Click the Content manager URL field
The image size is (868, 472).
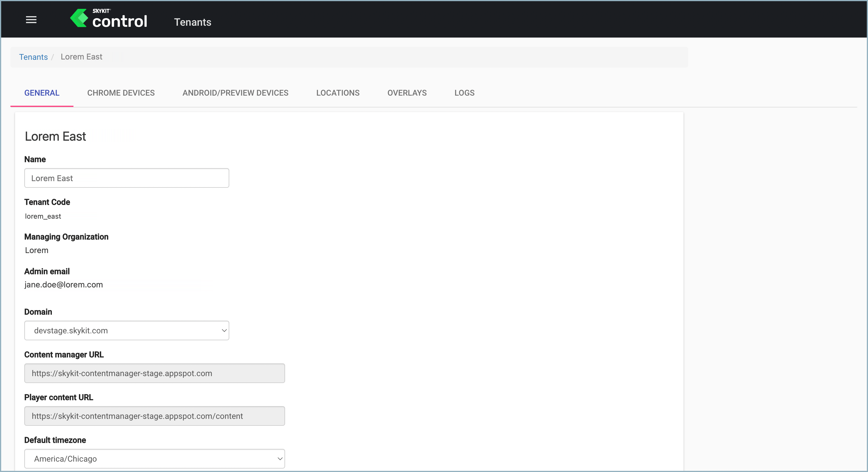coord(155,373)
